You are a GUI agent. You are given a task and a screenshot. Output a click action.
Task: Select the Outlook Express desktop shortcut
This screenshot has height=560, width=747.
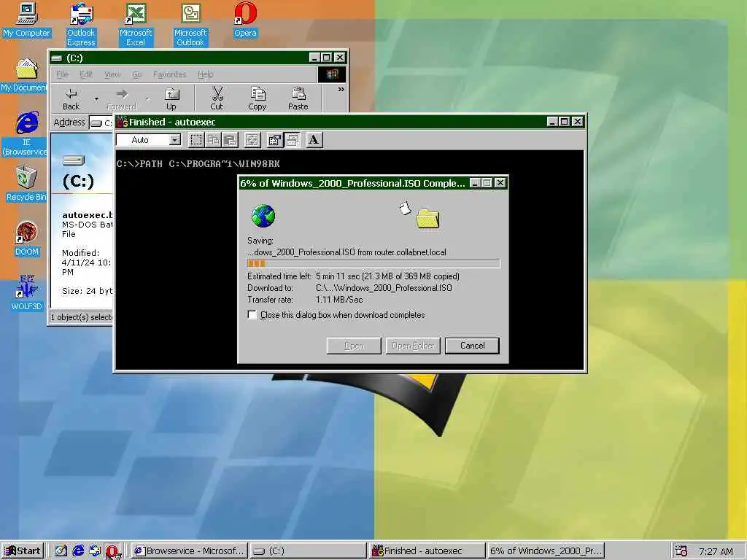point(81,25)
